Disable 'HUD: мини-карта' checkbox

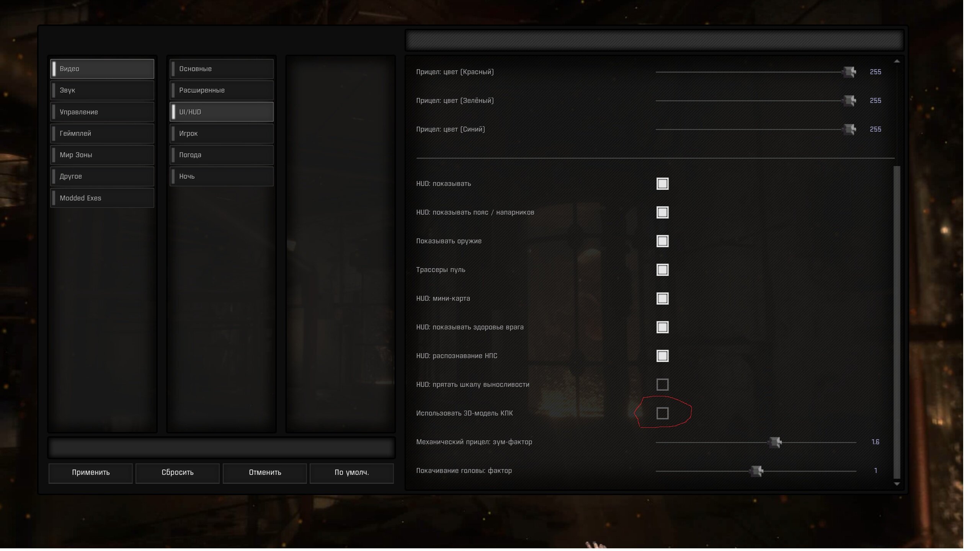[662, 298]
